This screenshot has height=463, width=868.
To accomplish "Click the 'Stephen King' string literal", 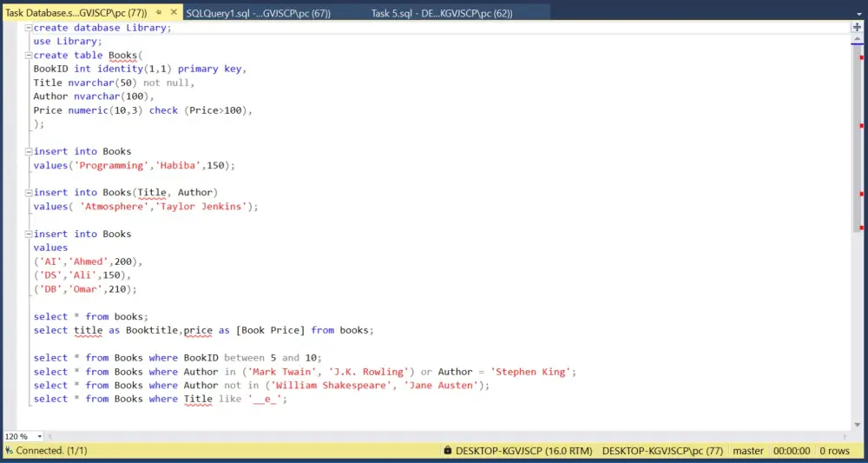I will click(x=531, y=372).
